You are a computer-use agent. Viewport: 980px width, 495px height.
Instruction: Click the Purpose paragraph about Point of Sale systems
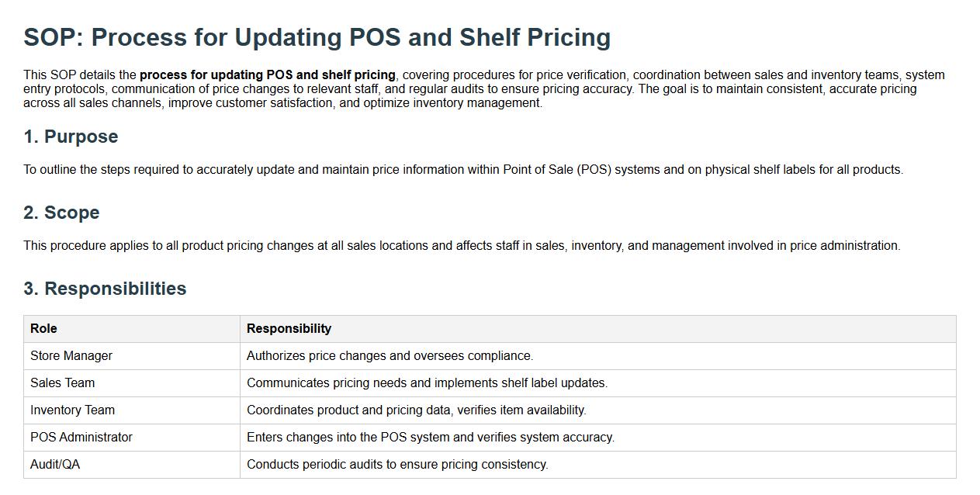463,170
